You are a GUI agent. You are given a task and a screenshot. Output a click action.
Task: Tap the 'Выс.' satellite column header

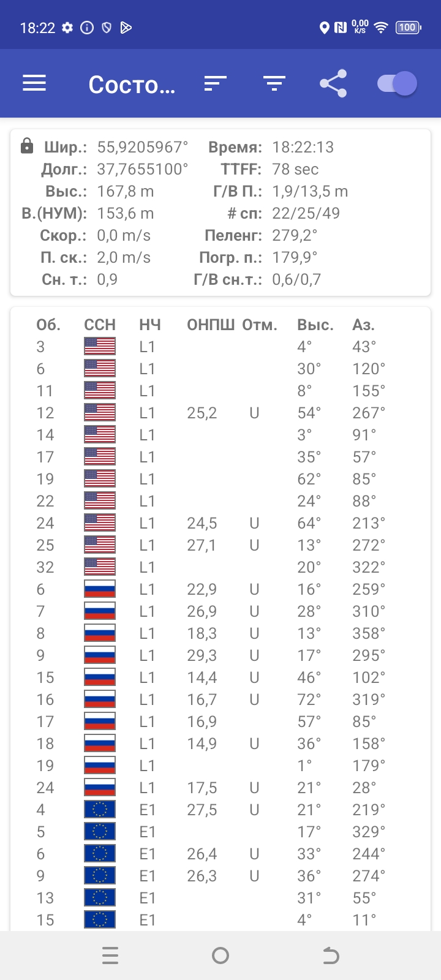click(315, 325)
